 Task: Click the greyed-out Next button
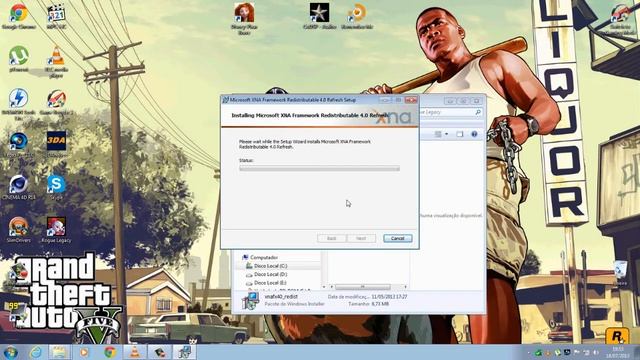coord(361,238)
